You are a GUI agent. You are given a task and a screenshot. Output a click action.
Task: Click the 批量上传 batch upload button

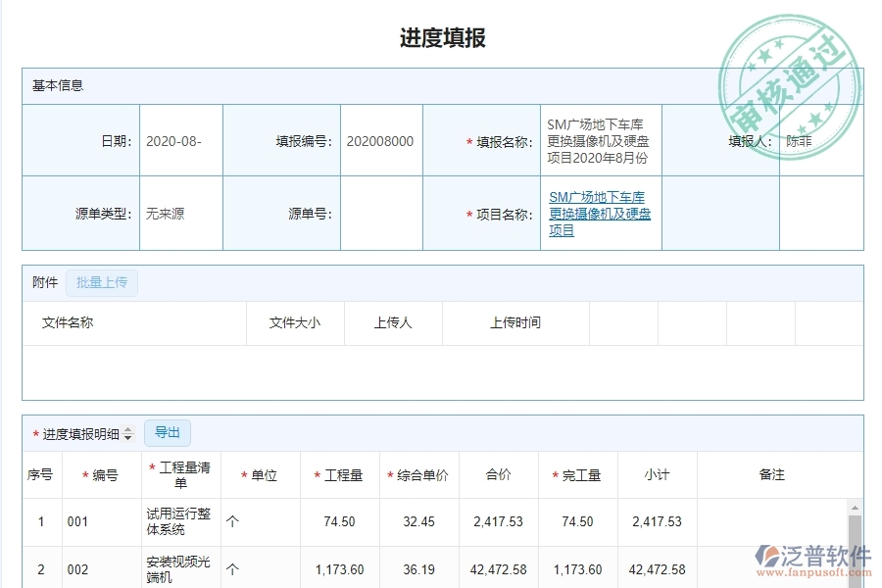pyautogui.click(x=101, y=282)
